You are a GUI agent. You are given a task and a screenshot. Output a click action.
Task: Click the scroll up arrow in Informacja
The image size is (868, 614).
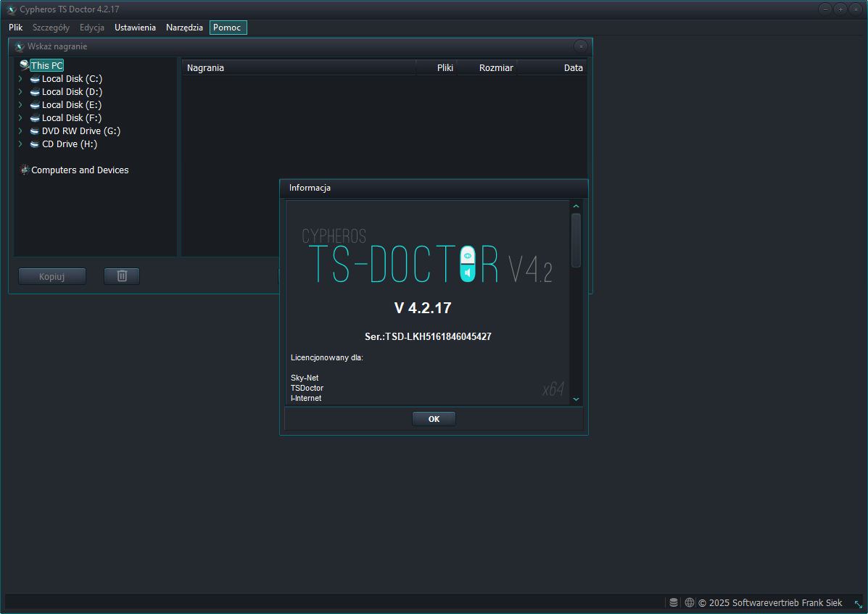(x=576, y=207)
